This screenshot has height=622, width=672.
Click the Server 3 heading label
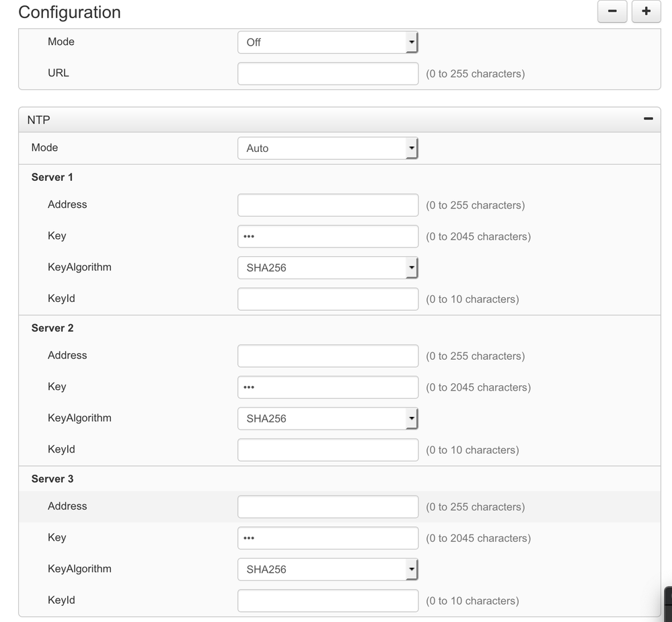[x=52, y=479]
